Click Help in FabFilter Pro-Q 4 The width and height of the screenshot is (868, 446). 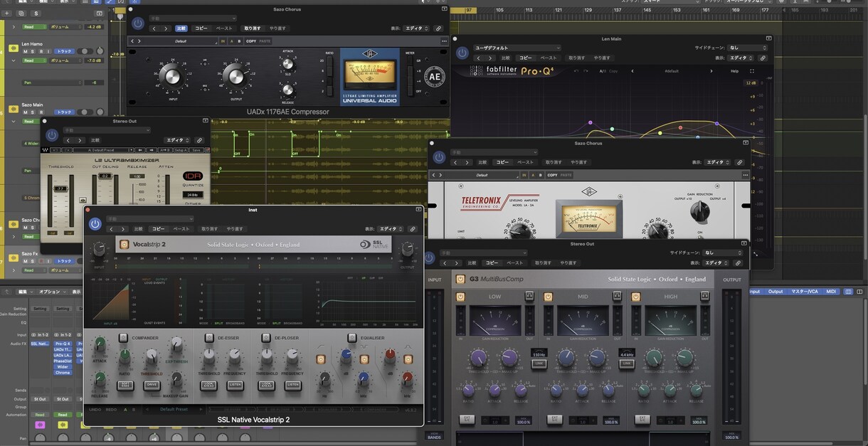734,71
